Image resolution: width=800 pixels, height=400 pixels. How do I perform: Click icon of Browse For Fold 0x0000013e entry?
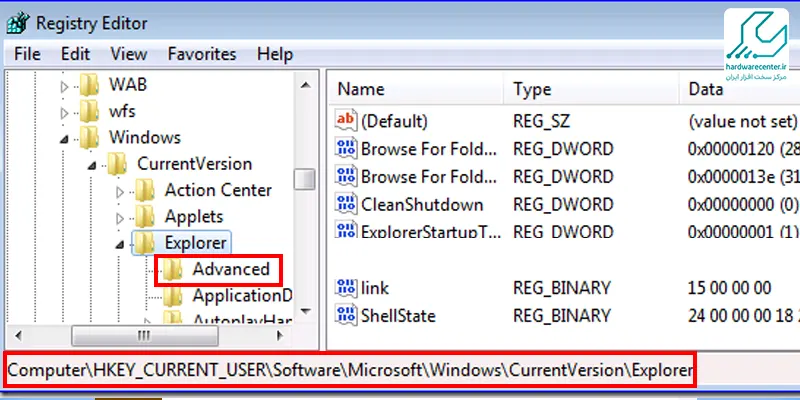click(x=346, y=177)
